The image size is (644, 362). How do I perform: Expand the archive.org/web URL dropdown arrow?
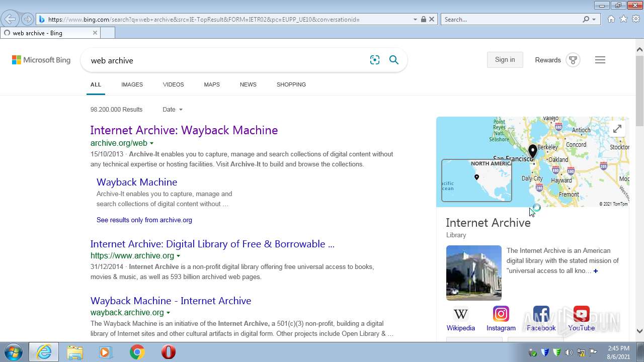[151, 144]
